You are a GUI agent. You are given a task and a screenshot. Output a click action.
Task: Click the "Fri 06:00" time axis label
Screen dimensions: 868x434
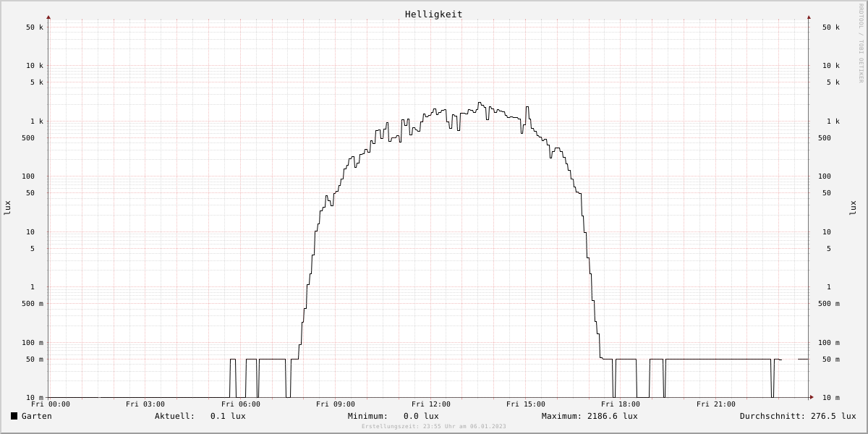[241, 404]
